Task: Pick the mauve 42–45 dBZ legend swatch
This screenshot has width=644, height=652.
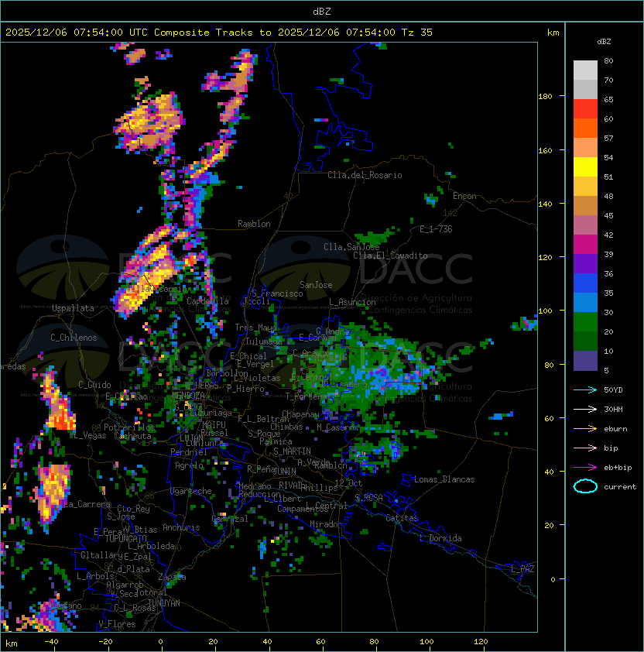Action: (x=585, y=225)
